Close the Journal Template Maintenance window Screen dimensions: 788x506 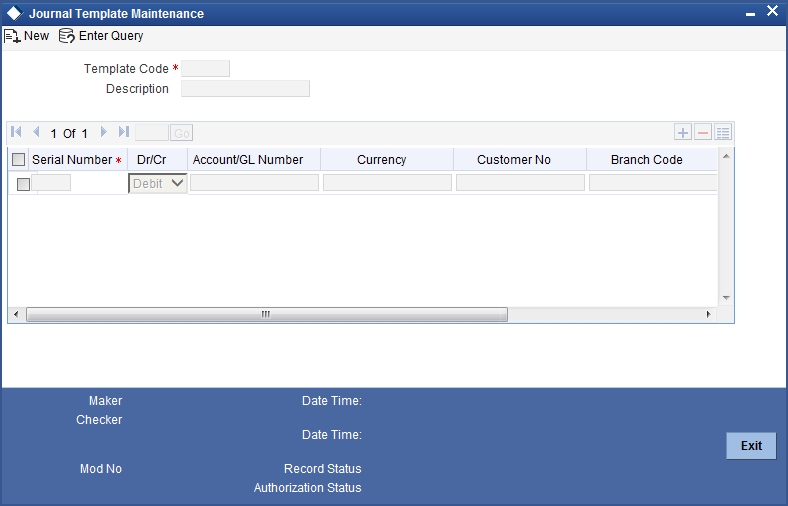[772, 11]
